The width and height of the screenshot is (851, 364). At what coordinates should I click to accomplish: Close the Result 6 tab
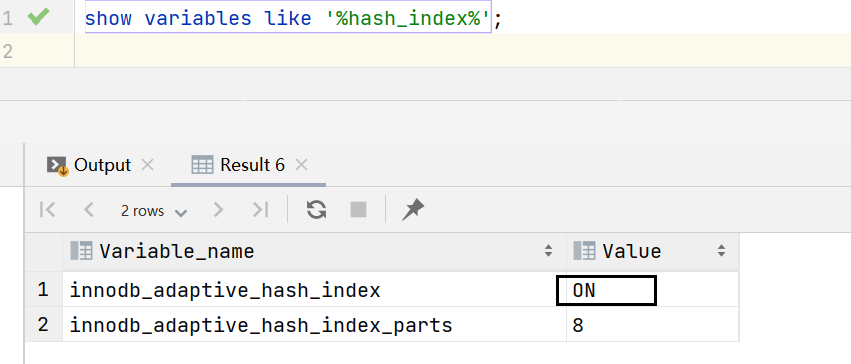click(301, 164)
